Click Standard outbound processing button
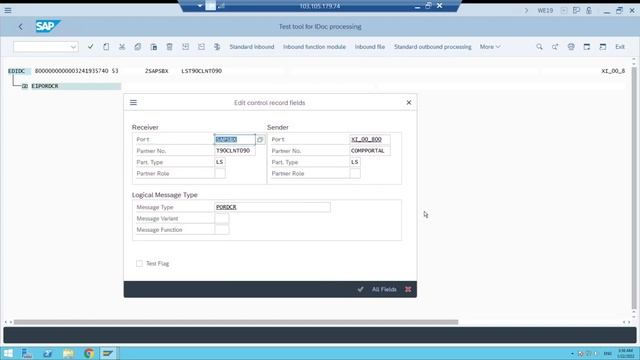The height and width of the screenshot is (360, 640). point(433,47)
